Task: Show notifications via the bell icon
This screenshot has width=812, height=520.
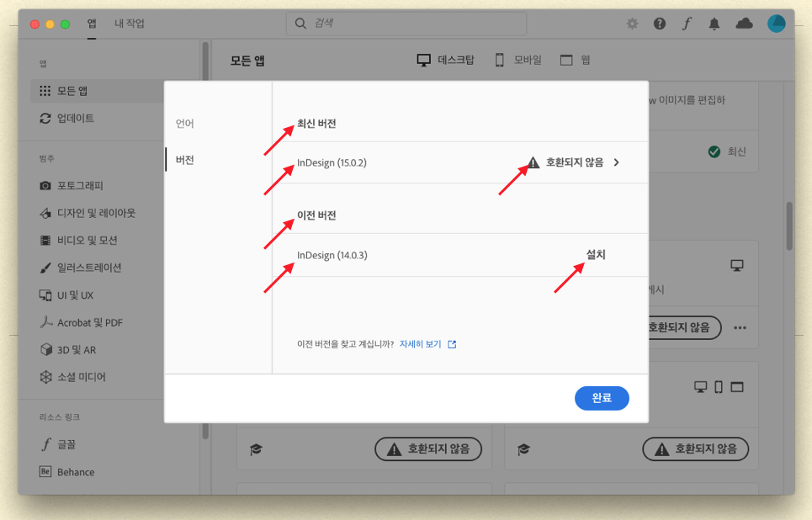Action: click(x=714, y=24)
